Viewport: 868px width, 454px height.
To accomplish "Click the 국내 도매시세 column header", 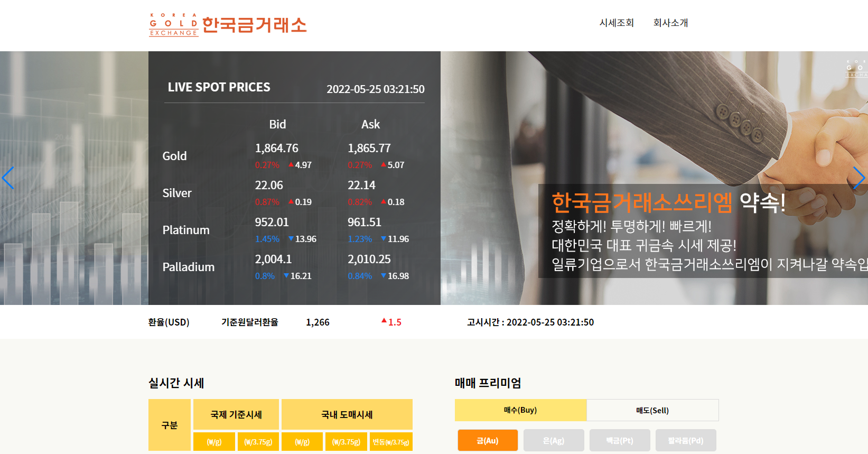I will (347, 414).
